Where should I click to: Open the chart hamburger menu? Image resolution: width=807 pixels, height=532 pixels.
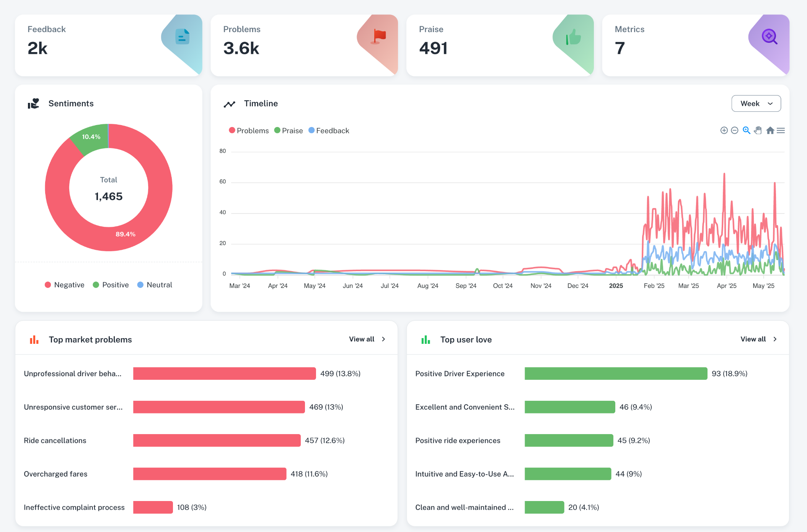click(781, 130)
